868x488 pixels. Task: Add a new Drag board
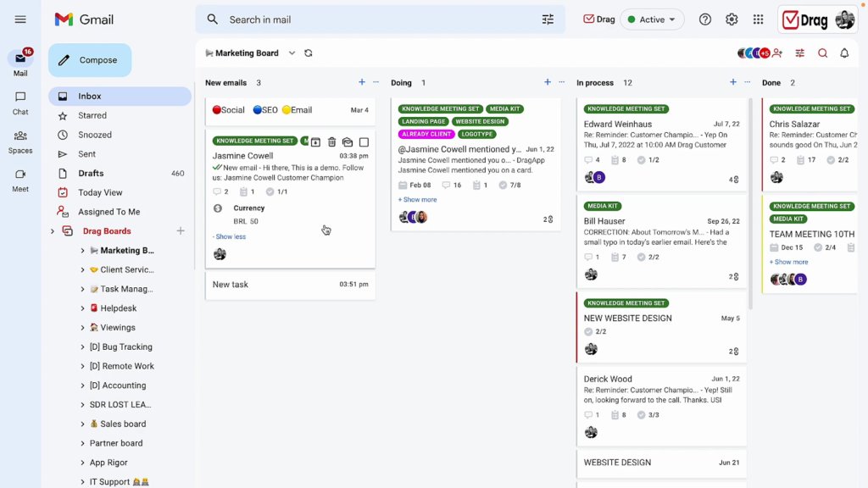coord(181,230)
